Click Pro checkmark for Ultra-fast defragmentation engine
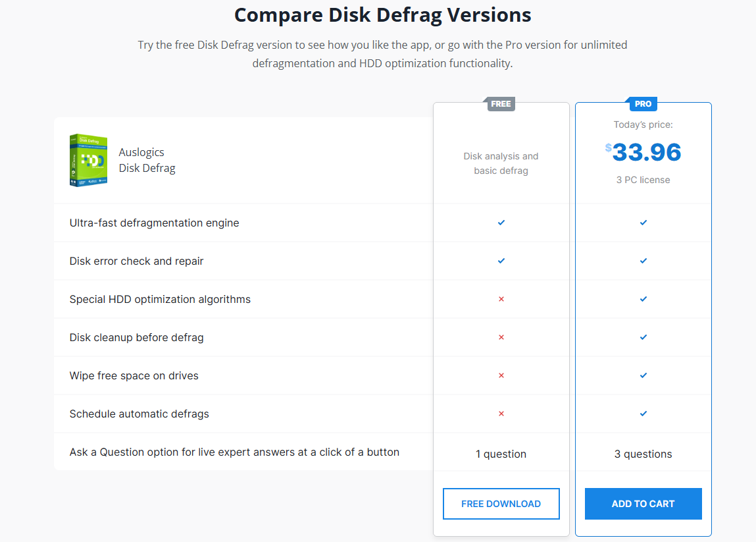This screenshot has height=542, width=756. coord(643,223)
